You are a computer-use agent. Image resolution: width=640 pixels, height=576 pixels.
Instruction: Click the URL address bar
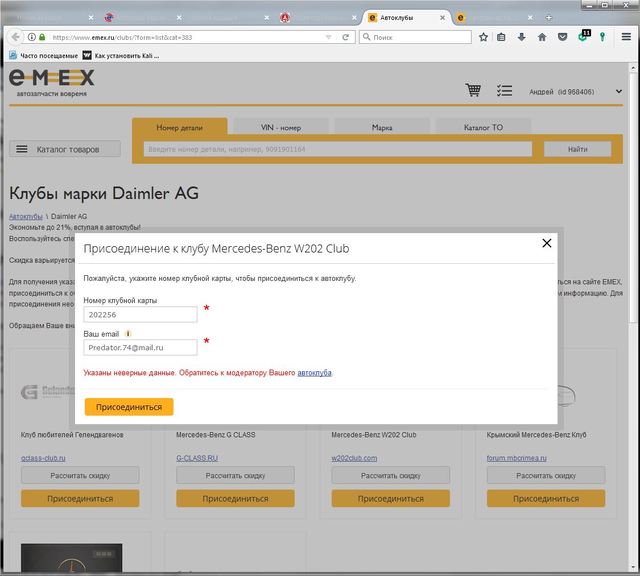coord(186,37)
